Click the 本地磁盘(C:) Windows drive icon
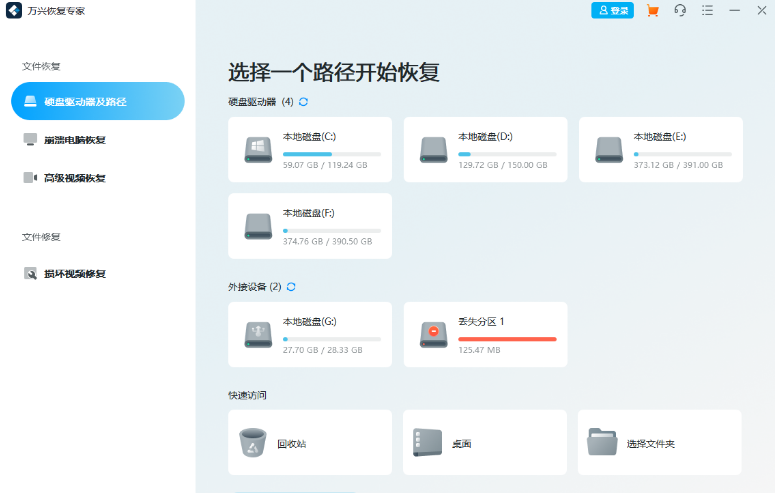 (258, 150)
